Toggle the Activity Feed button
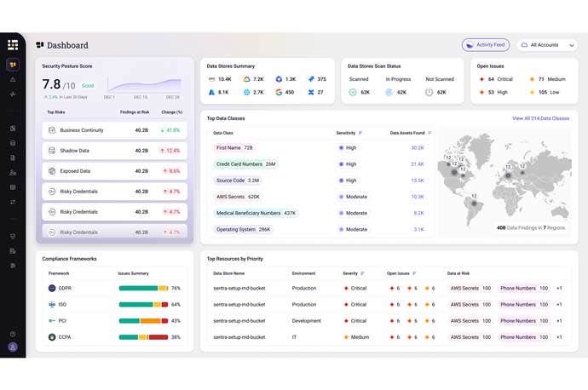This screenshot has width=588, height=390. tap(485, 45)
